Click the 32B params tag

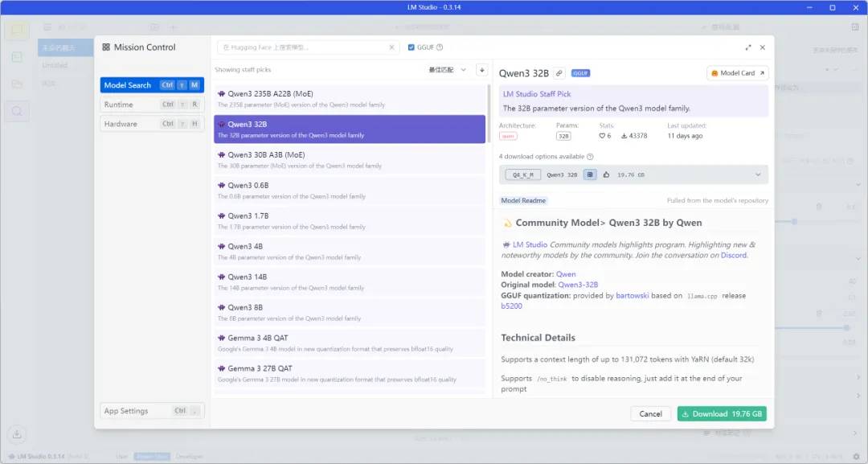coord(563,136)
